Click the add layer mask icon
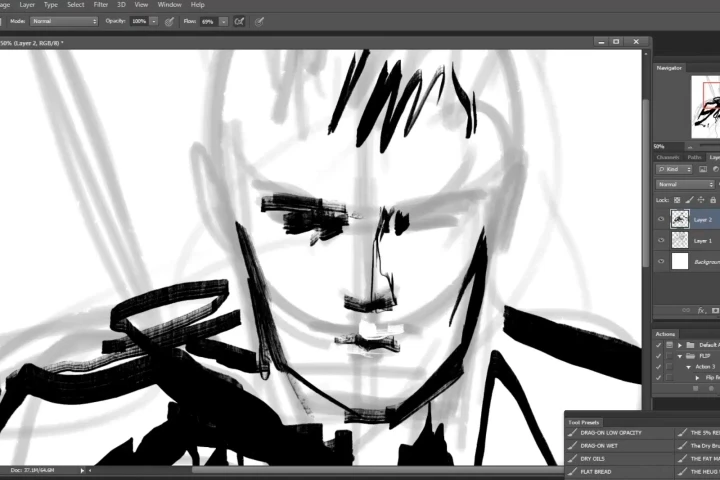Viewport: 720px width, 480px height. coord(715,311)
